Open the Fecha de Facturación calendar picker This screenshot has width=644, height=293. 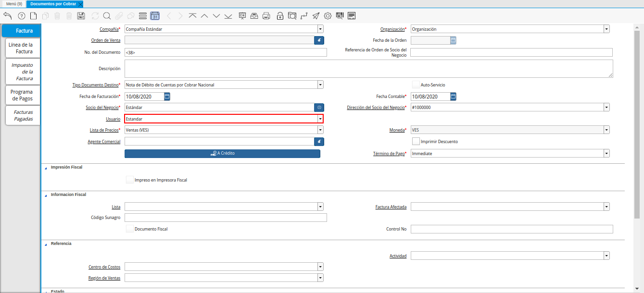pos(167,97)
